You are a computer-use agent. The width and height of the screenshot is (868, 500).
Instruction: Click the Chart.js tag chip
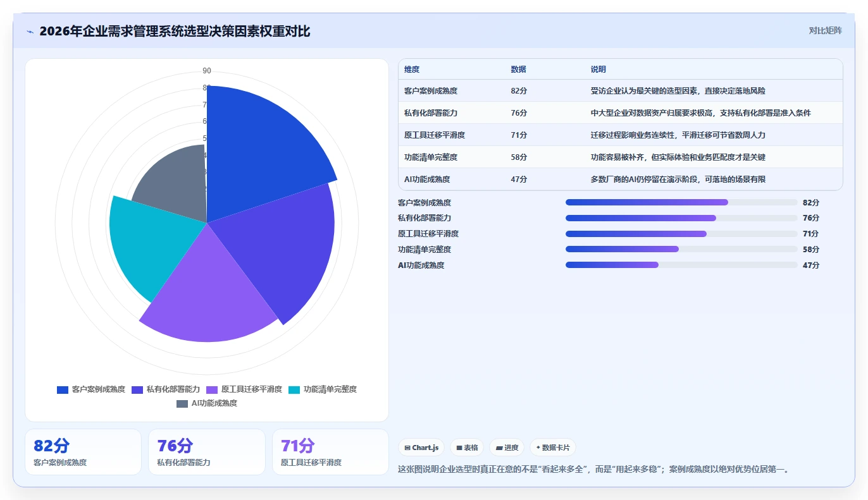(421, 448)
